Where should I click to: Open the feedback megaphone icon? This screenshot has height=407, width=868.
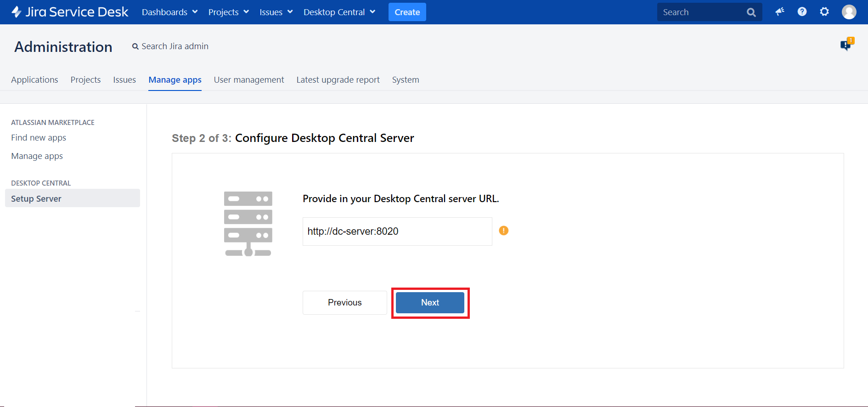(779, 12)
